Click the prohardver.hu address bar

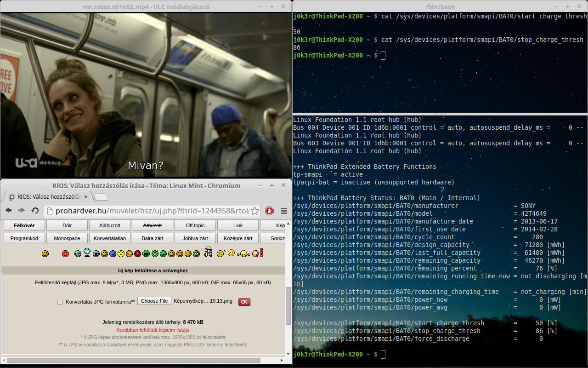(x=152, y=211)
